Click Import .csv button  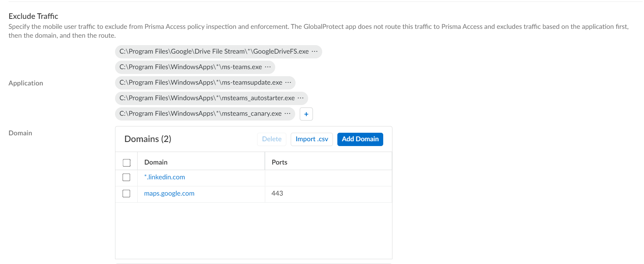click(311, 139)
